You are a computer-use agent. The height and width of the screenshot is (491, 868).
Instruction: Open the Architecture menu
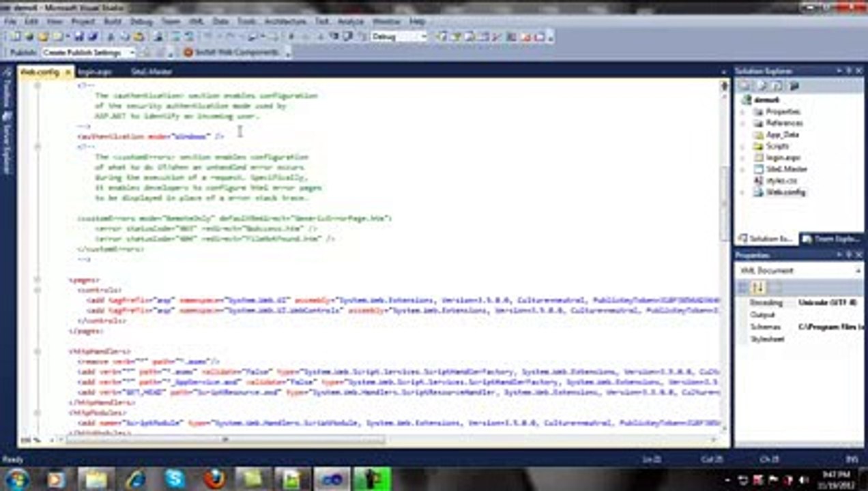pos(285,22)
